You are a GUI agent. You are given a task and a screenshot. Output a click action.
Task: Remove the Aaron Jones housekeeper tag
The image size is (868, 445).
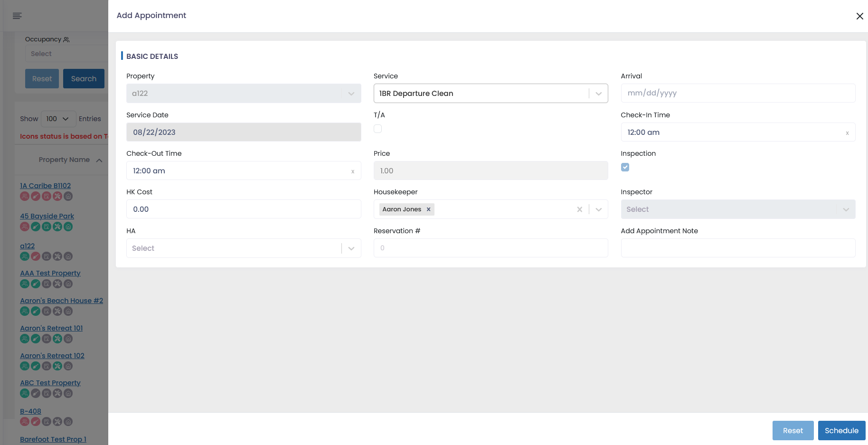428,209
